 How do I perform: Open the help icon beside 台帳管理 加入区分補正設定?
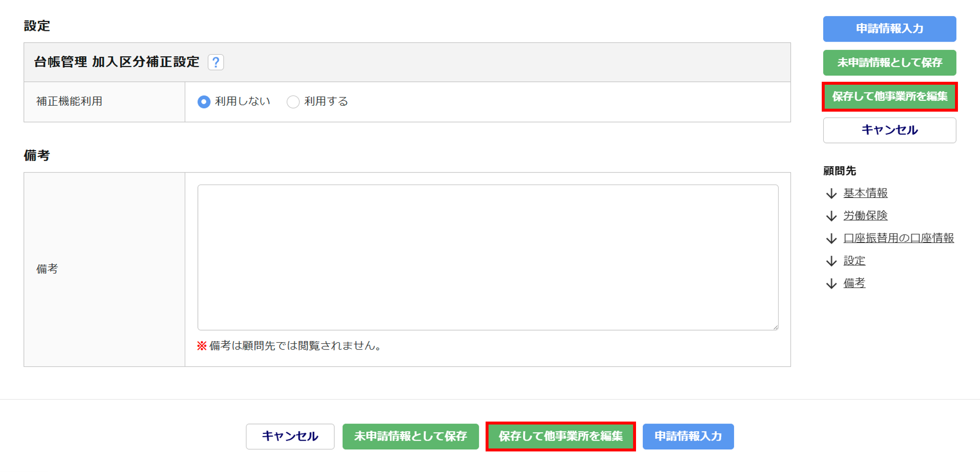pos(216,62)
